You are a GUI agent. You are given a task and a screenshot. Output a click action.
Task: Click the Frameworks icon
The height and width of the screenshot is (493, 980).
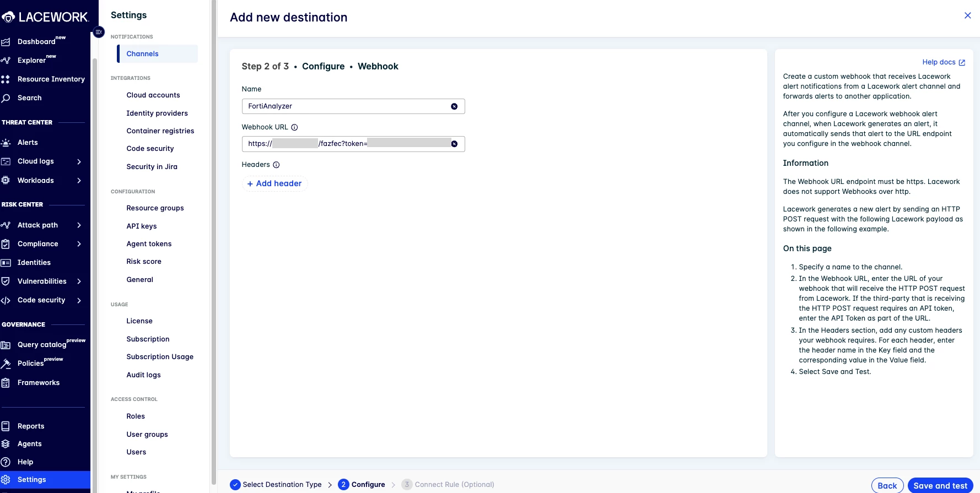(6, 383)
